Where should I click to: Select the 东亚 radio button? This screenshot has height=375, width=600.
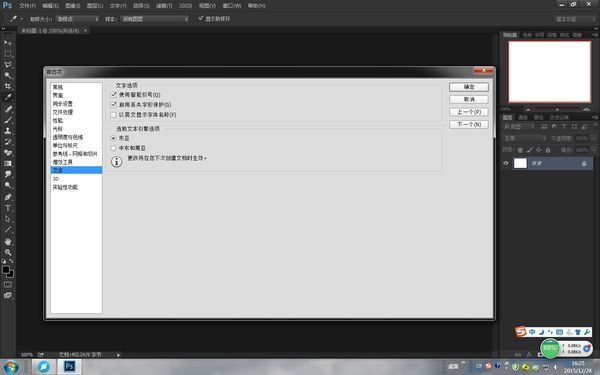point(113,138)
